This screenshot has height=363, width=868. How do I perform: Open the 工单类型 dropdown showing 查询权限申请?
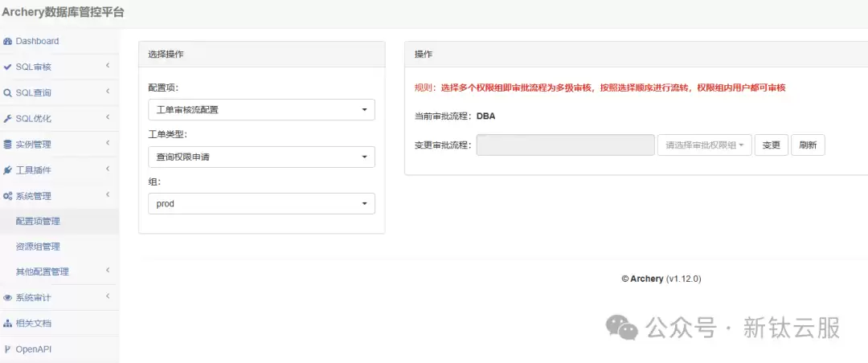(x=262, y=157)
